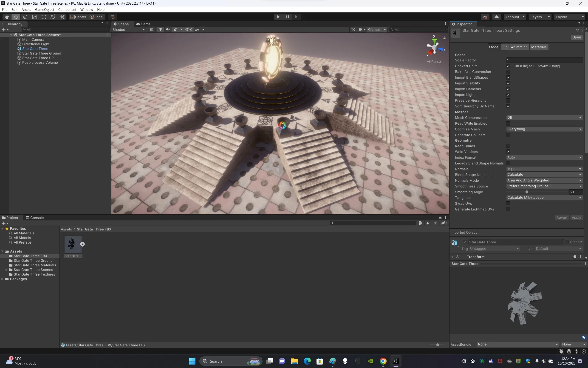
Task: Toggle grid snapping icon in toolbar
Action: [113, 17]
